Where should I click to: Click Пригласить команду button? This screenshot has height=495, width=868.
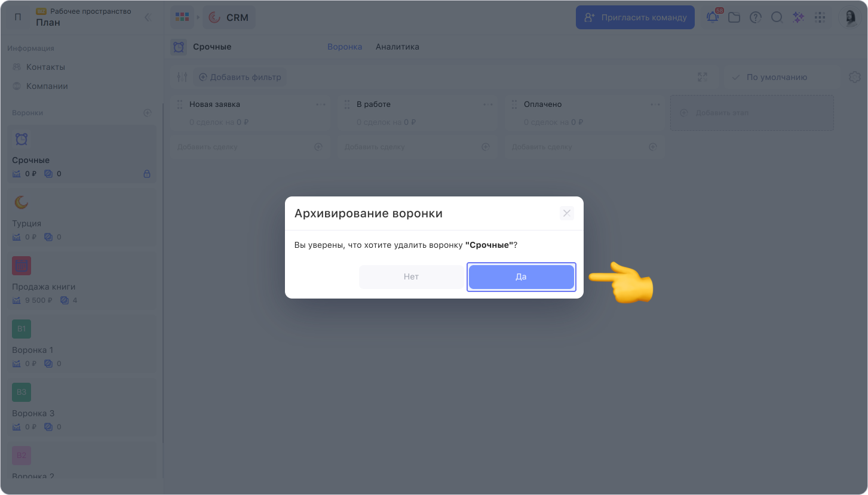635,17
